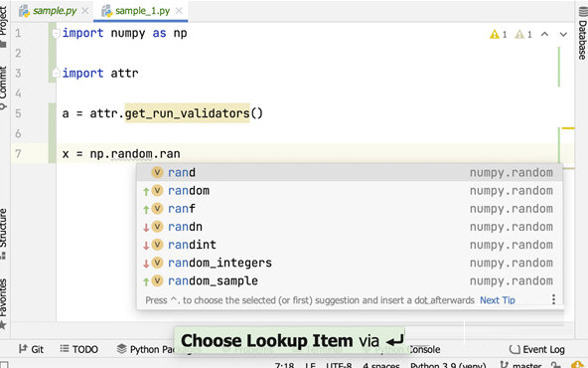Viewport: 588px width, 368px height.
Task: Choose 'randint' completion suggestion
Action: point(350,245)
